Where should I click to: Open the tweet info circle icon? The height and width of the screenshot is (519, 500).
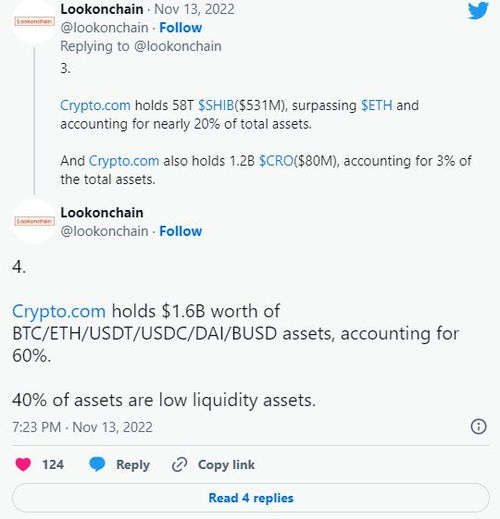(x=479, y=426)
